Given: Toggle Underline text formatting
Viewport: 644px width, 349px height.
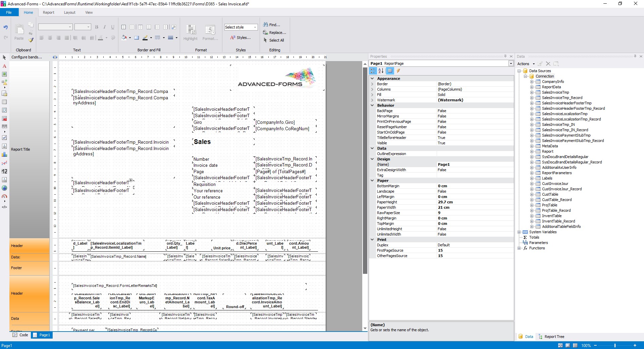Looking at the screenshot, I should coord(113,27).
